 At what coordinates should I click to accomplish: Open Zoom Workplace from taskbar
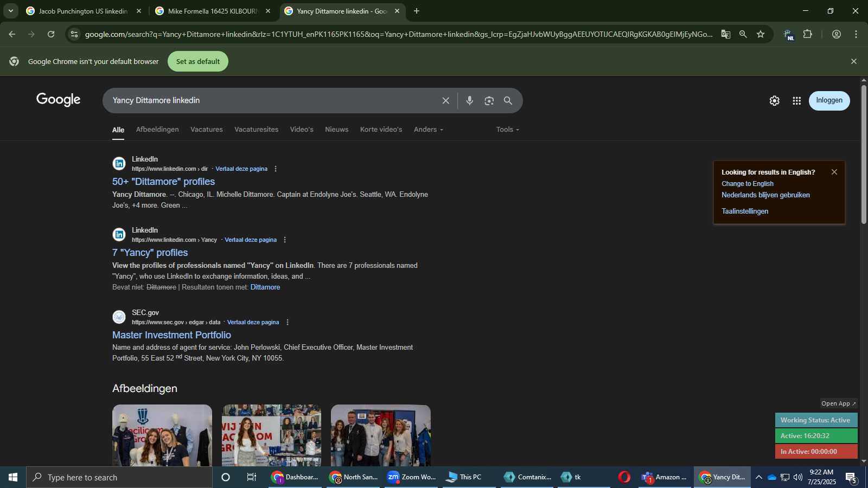point(412,477)
